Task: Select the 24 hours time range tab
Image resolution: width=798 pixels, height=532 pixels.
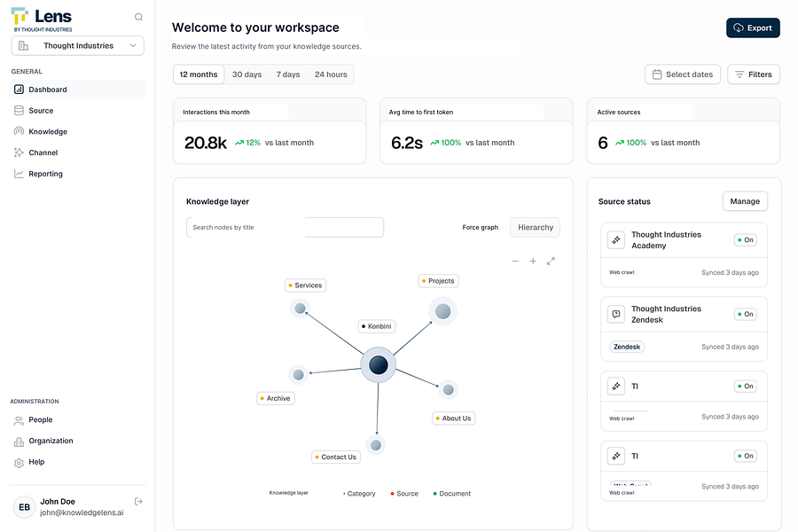Action: tap(331, 74)
